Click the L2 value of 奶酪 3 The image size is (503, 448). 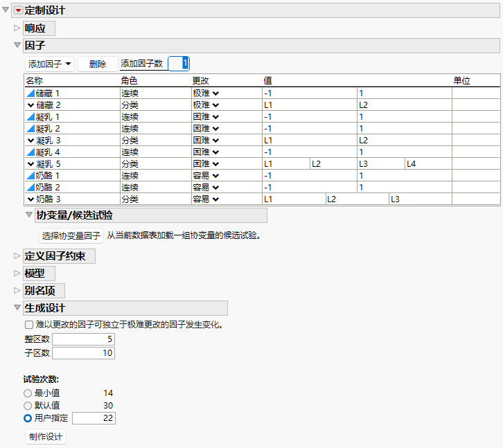click(358, 199)
